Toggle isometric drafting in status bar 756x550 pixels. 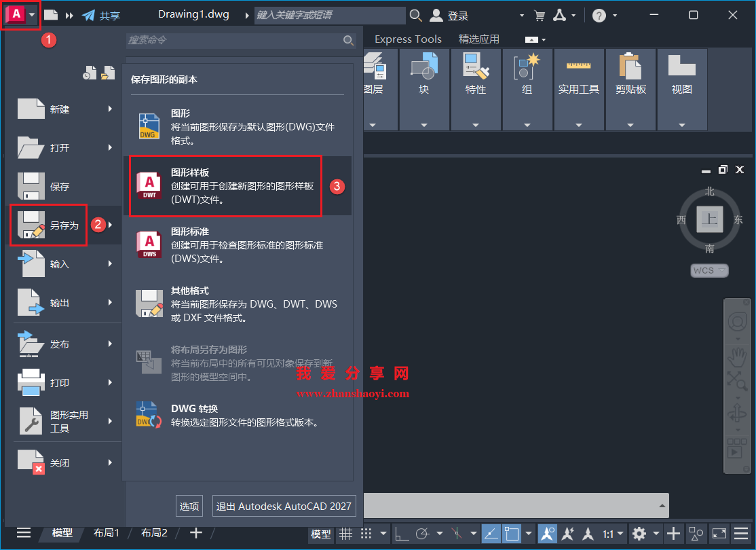456,534
